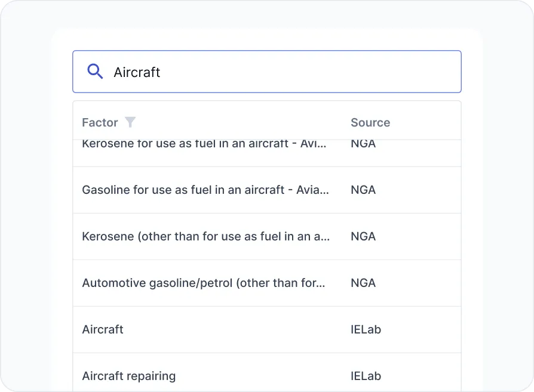Click the IELab source next to Aircraft
The height and width of the screenshot is (392, 534).
(366, 329)
